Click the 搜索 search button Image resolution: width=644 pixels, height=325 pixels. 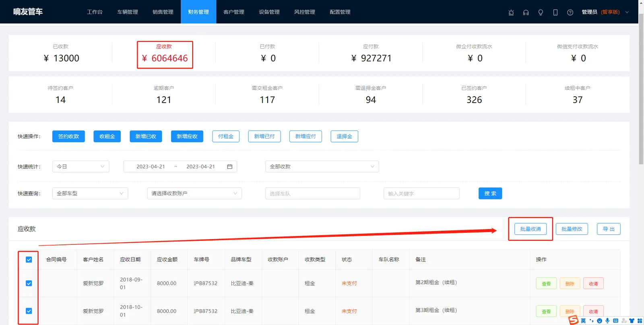[x=490, y=193]
